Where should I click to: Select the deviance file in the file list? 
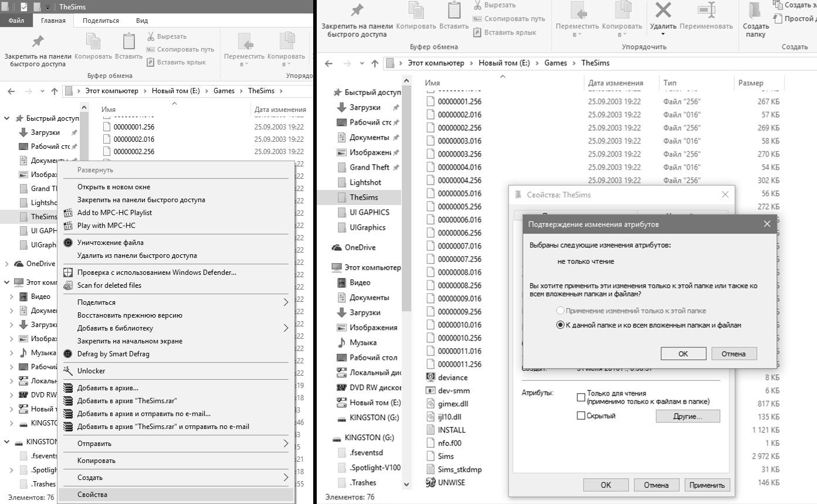click(453, 377)
